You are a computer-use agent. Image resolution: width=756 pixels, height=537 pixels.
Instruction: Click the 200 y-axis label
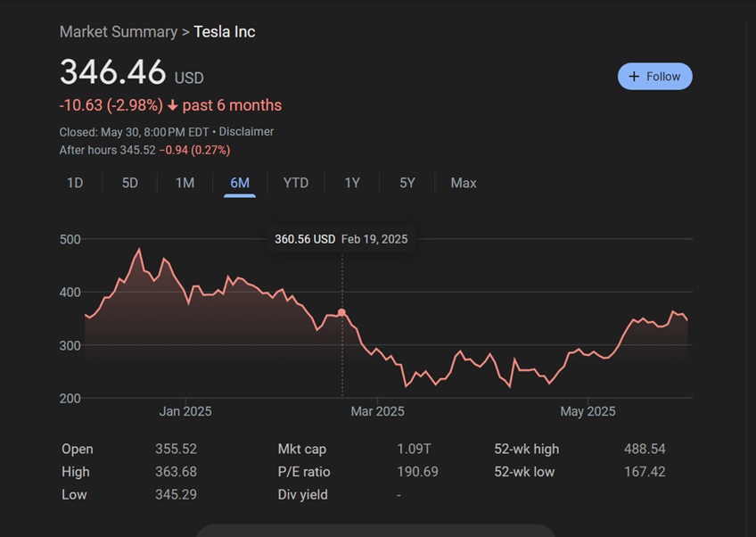click(x=70, y=399)
